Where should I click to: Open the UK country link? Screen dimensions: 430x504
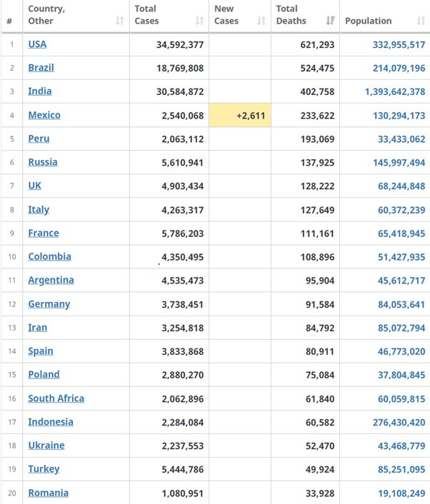[x=34, y=186]
